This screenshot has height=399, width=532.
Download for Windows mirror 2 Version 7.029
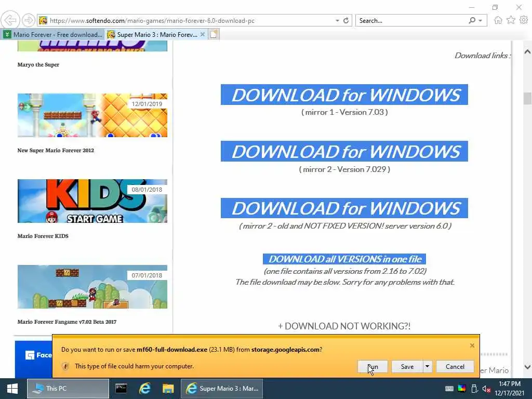coord(344,151)
